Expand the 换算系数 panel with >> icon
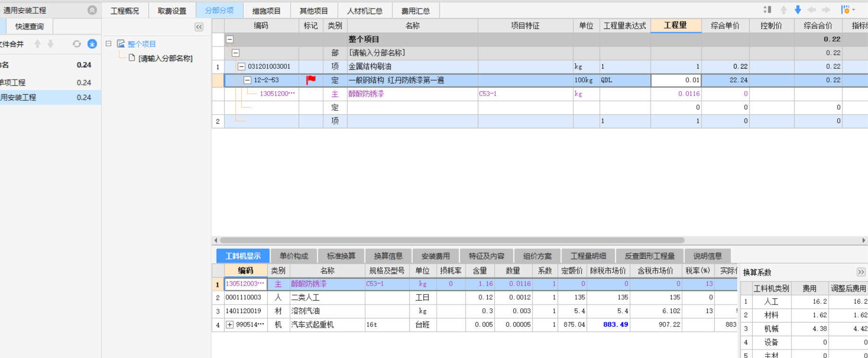Screen dimensions: 868x358 [861, 272]
